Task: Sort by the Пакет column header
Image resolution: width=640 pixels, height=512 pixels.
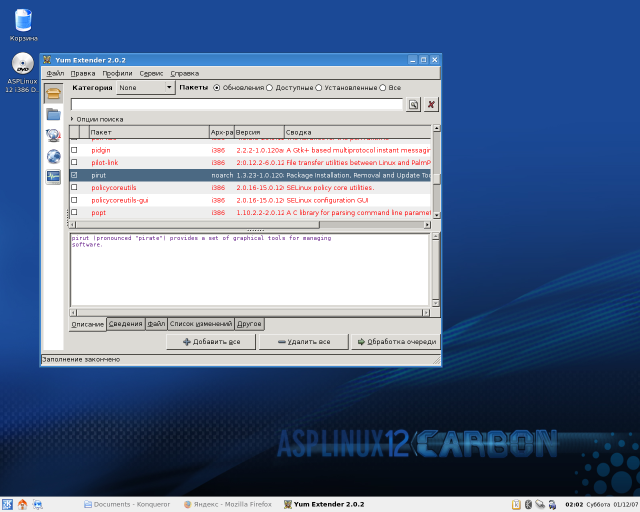Action: (x=149, y=132)
